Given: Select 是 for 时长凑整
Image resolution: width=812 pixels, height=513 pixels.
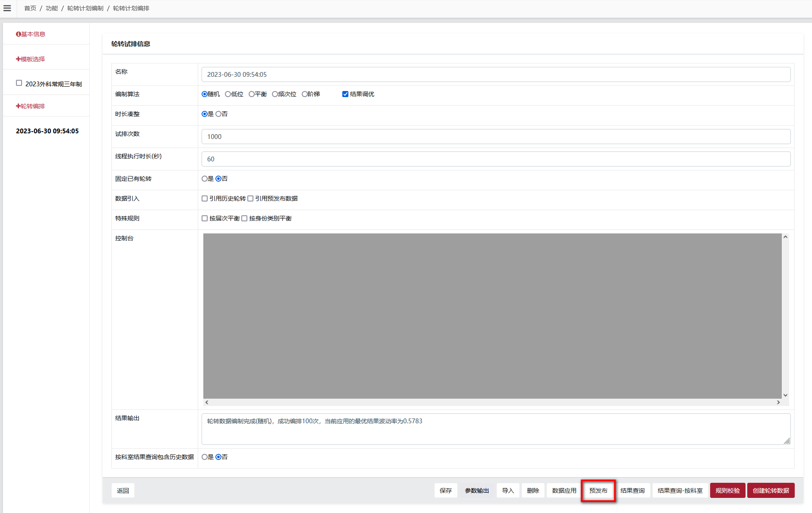Looking at the screenshot, I should pos(205,114).
